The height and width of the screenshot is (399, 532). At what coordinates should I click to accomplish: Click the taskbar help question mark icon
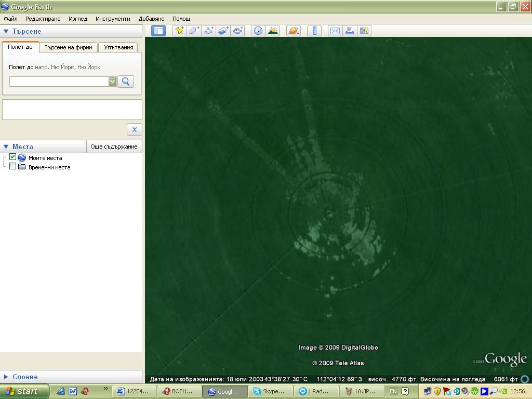tap(405, 391)
